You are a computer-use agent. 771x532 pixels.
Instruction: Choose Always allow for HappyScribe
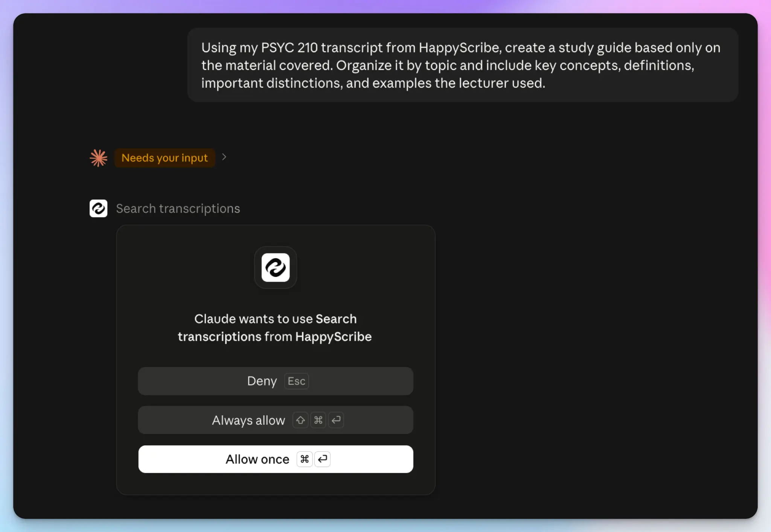(x=276, y=420)
